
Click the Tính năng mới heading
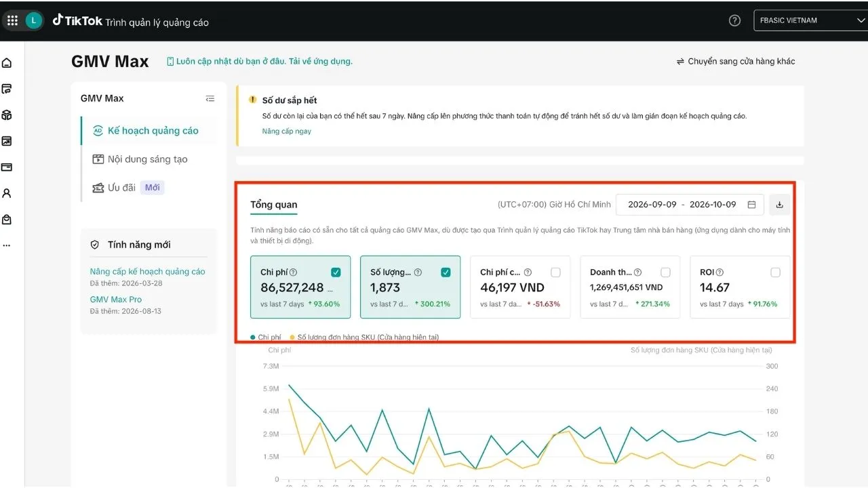pyautogui.click(x=139, y=245)
